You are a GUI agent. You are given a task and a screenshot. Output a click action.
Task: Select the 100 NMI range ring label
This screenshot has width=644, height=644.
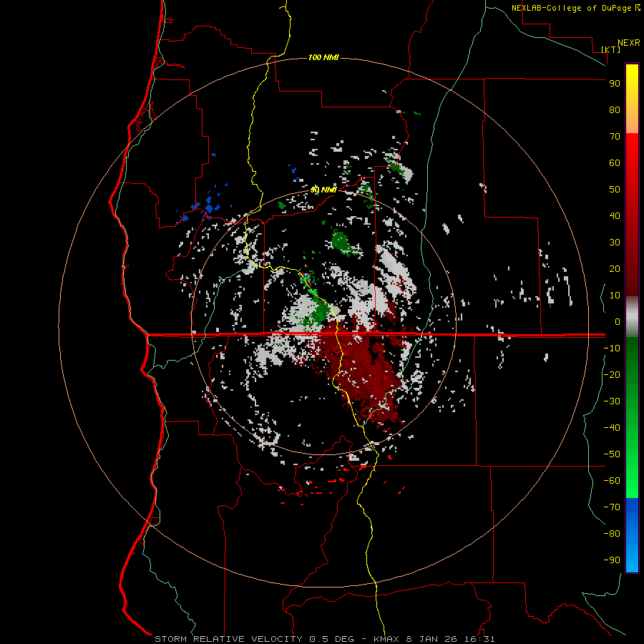[323, 57]
